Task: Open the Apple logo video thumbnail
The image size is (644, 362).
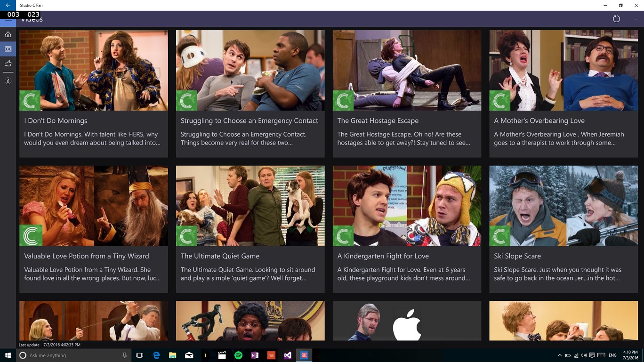Action: pyautogui.click(x=407, y=321)
